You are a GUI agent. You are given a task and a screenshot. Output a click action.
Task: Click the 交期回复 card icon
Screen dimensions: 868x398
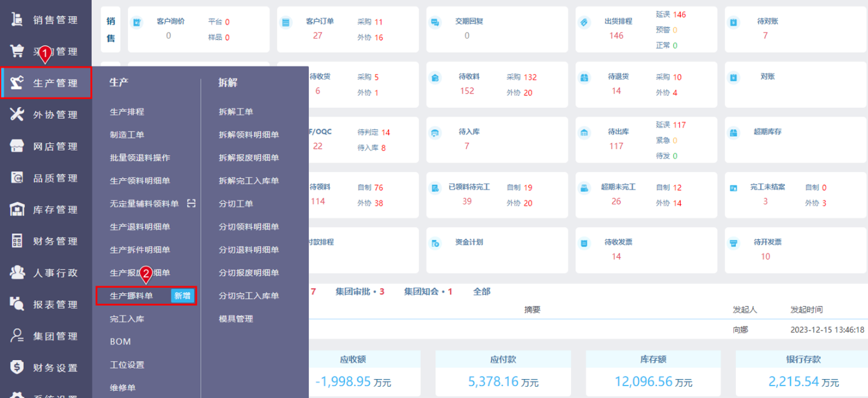click(435, 23)
